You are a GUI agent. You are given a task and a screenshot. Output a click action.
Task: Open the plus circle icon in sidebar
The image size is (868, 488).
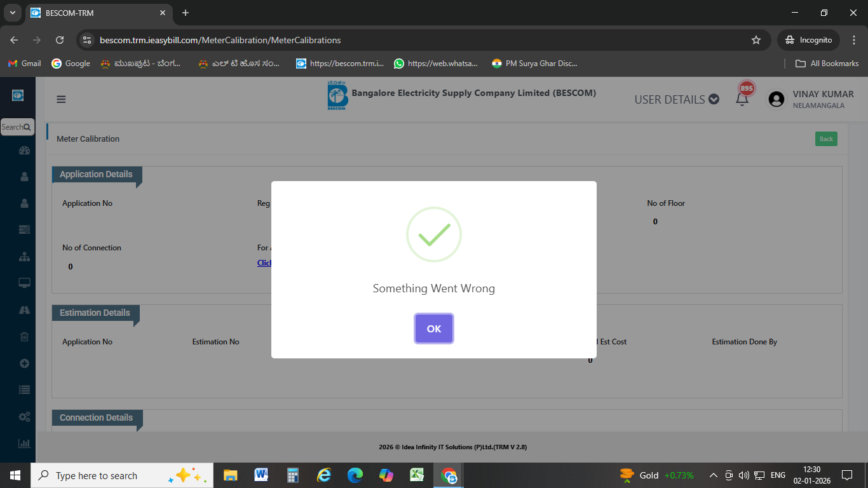pyautogui.click(x=24, y=363)
